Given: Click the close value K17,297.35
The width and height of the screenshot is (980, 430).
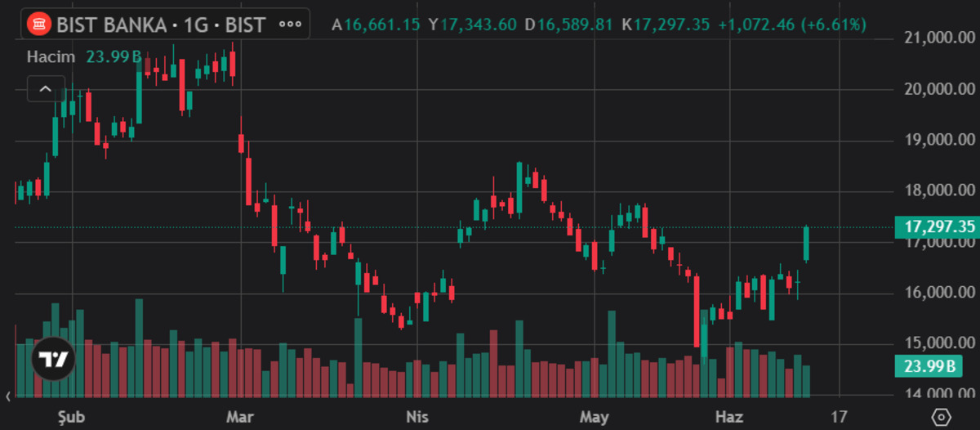Looking at the screenshot, I should pos(666,25).
